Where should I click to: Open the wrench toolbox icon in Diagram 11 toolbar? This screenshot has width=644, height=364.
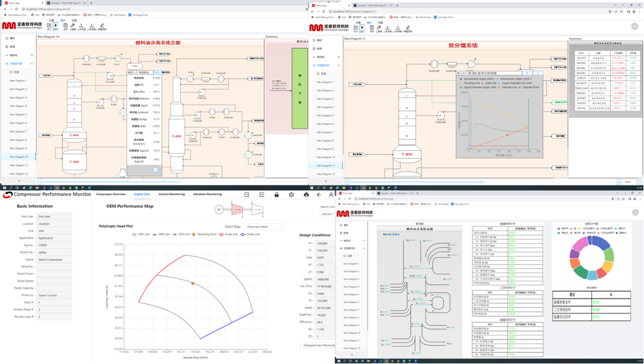(x=379, y=27)
